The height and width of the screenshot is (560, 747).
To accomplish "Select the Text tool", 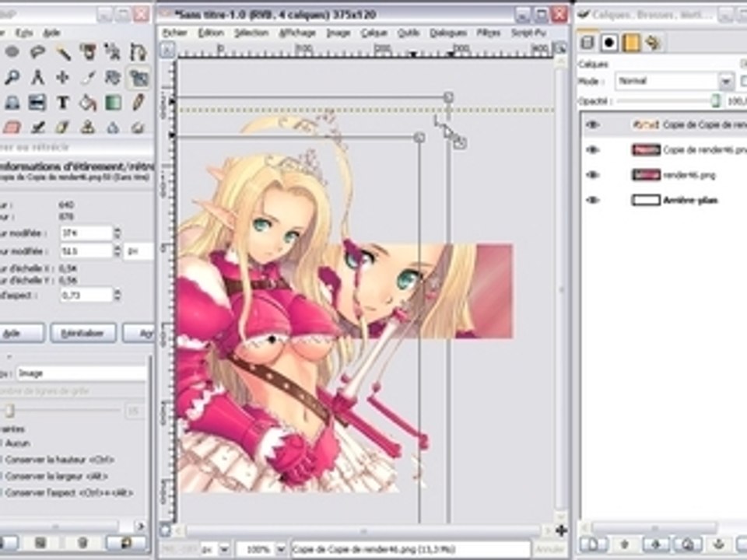I will point(63,103).
